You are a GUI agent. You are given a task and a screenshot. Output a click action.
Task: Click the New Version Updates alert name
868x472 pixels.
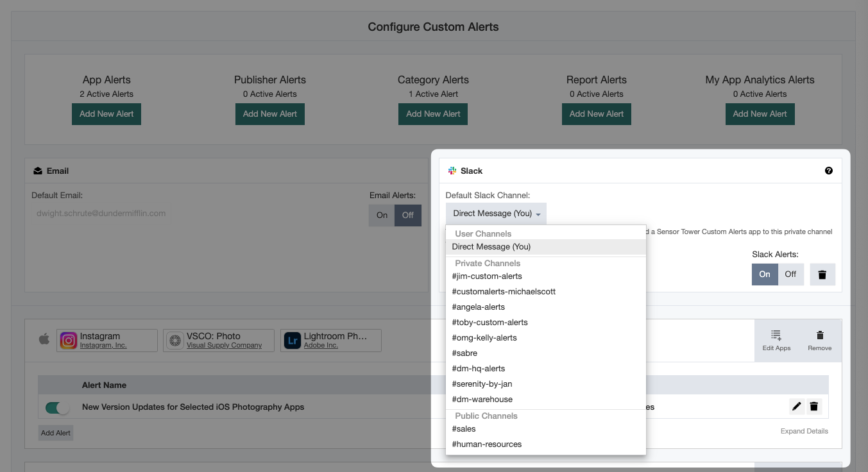coord(193,407)
